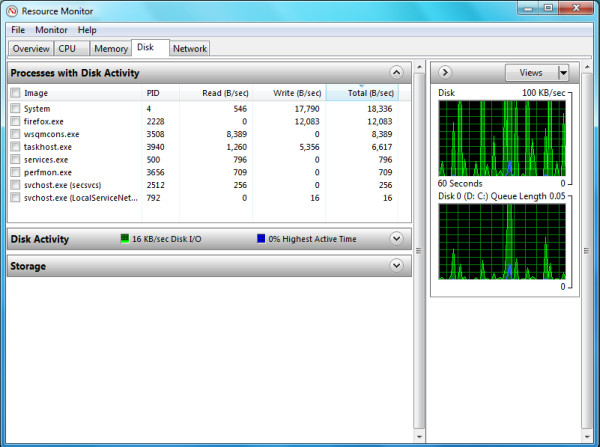The image size is (600, 447).
Task: Sort by the PID column header
Action: pyautogui.click(x=161, y=93)
